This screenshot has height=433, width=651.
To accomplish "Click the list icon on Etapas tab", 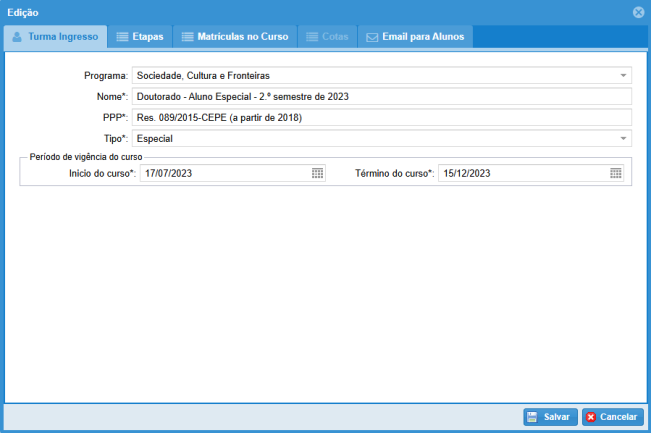I will pyautogui.click(x=122, y=37).
